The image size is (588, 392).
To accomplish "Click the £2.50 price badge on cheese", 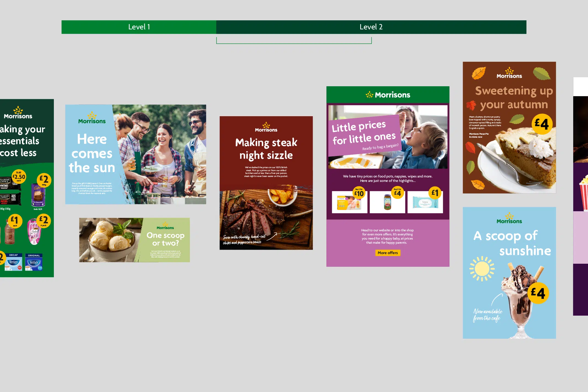I will pyautogui.click(x=19, y=177).
